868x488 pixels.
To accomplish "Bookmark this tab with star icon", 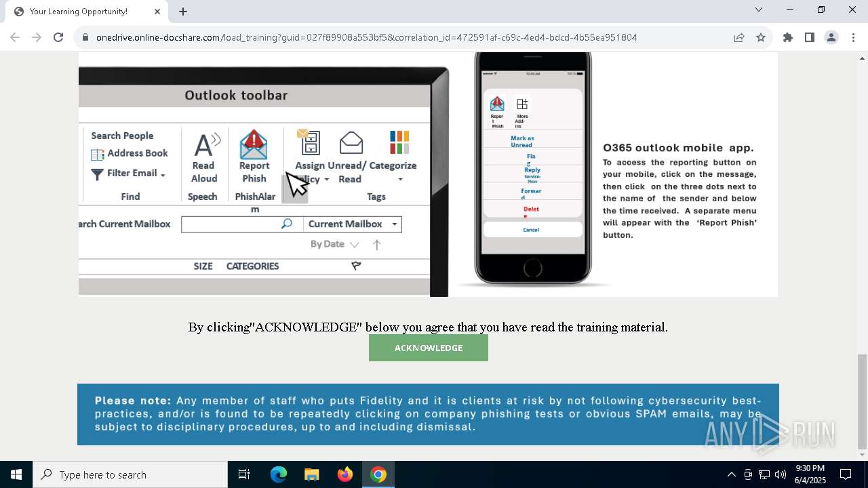I will click(x=761, y=37).
